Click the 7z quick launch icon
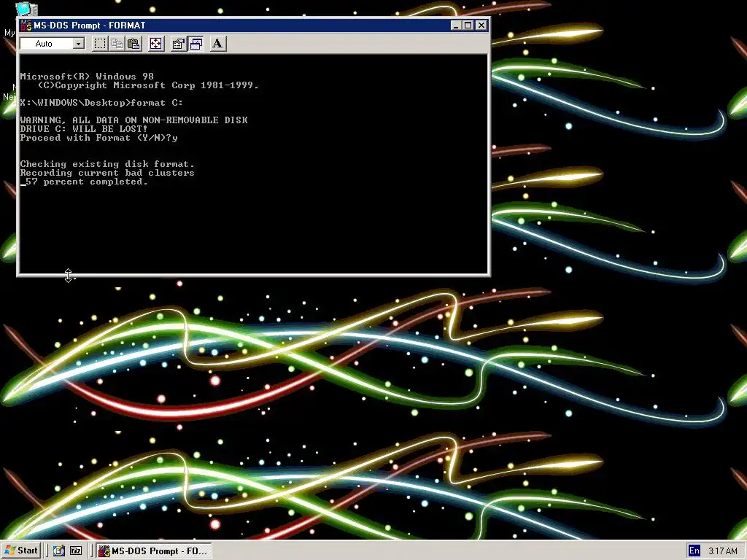747x560 pixels. click(76, 551)
